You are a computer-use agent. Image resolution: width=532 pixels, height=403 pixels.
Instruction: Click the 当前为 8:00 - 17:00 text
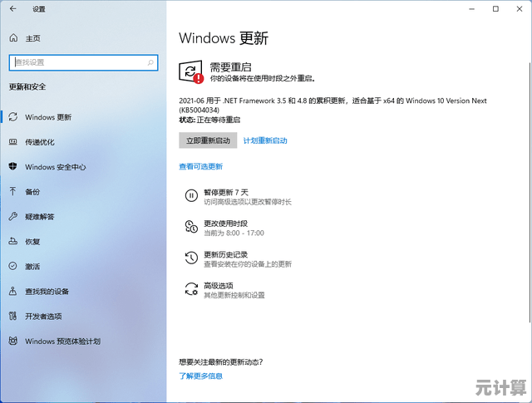[234, 233]
